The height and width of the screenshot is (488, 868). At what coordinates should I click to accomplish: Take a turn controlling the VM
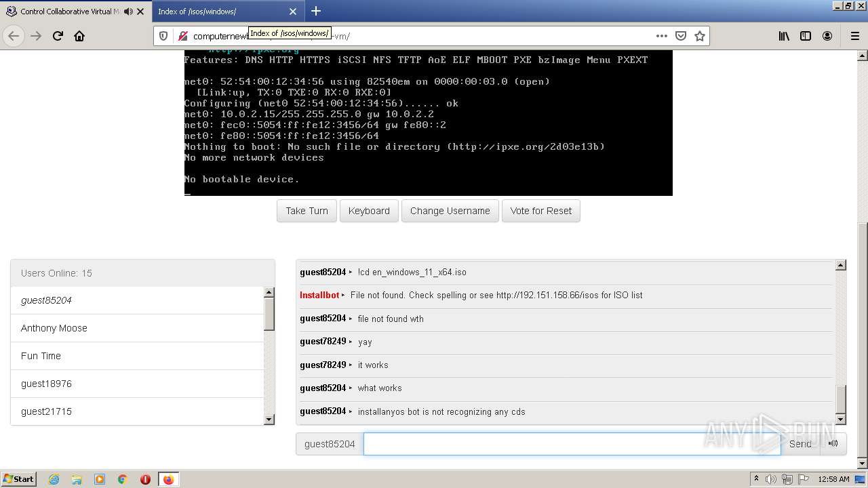[307, 211]
